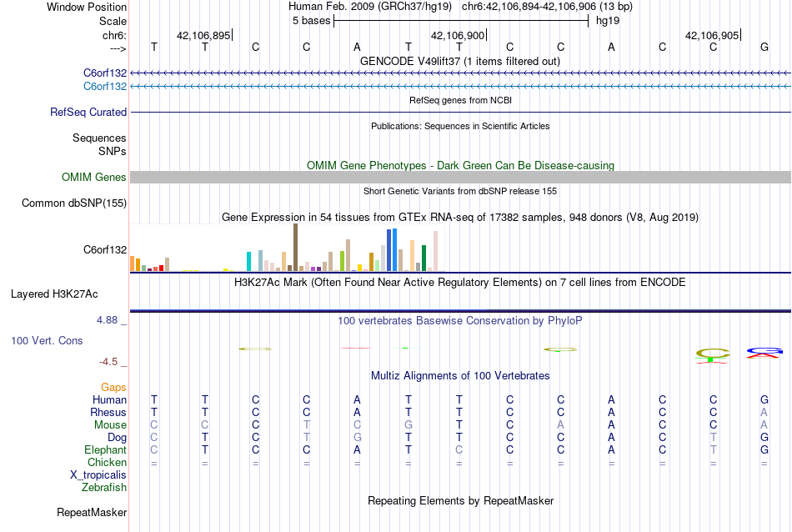This screenshot has width=792, height=532.
Task: Click the hg19 label next to scale bar
Action: point(608,21)
